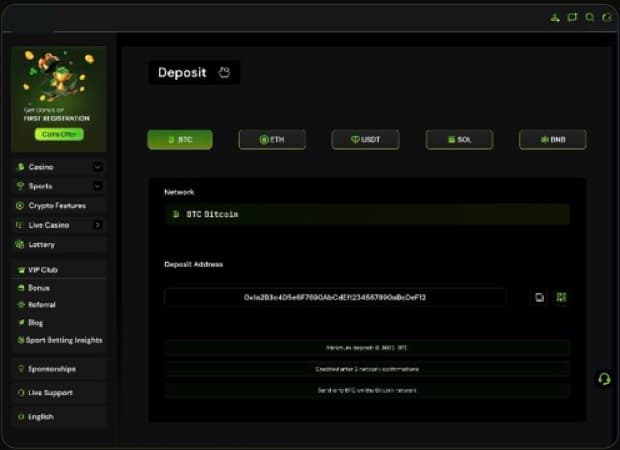The image size is (620, 450).
Task: Click the Live Support sidebar icon
Action: pos(21,393)
